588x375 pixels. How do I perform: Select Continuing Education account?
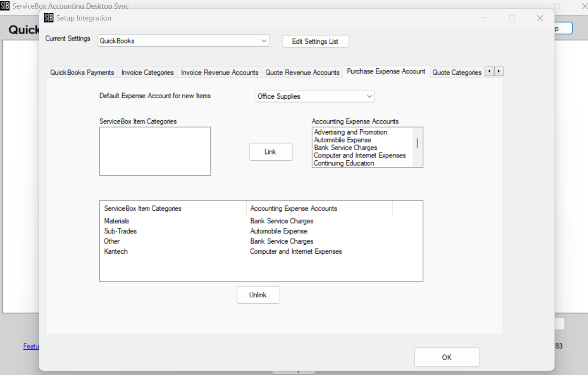[344, 163]
